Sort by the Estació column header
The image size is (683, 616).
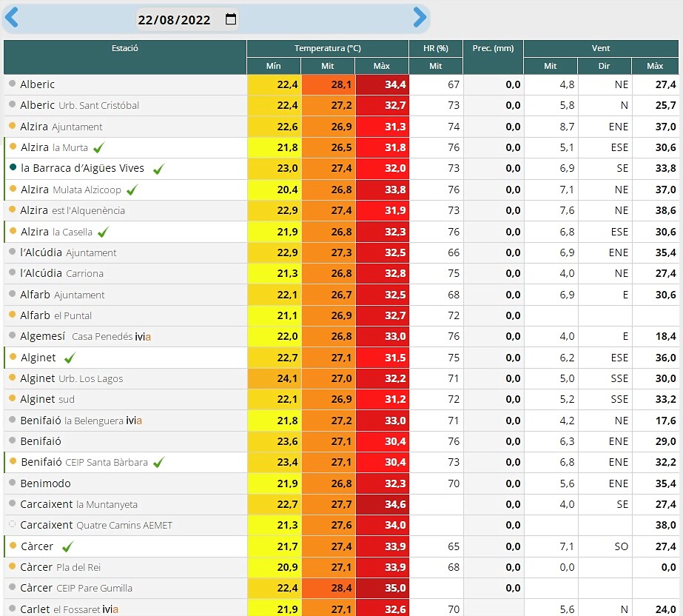[125, 57]
